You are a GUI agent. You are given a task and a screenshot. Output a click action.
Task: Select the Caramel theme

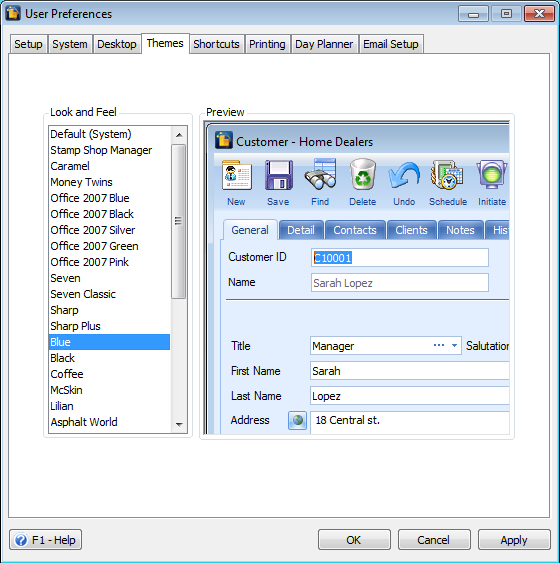[x=109, y=166]
